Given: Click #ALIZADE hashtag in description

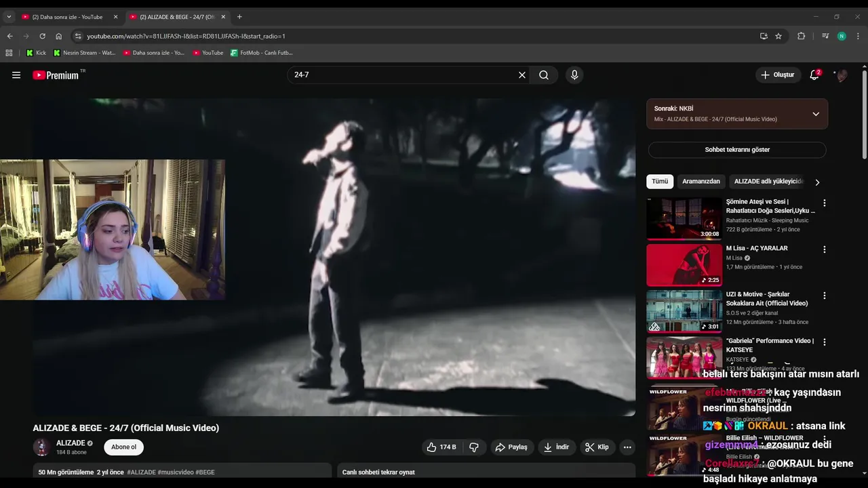Looking at the screenshot, I should click(141, 472).
